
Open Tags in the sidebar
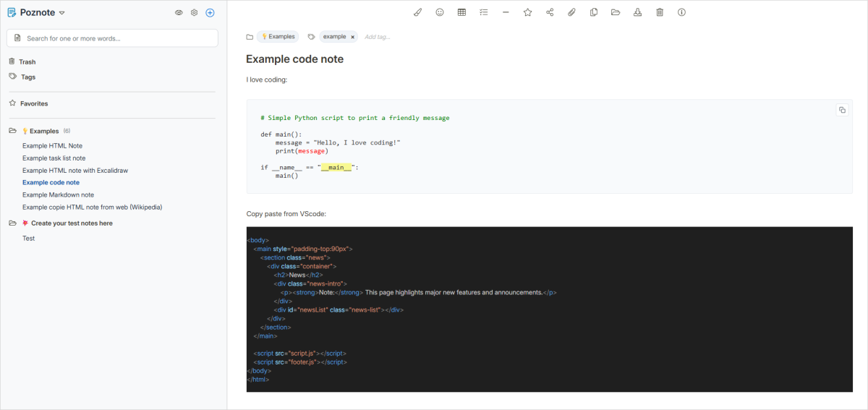tap(27, 77)
